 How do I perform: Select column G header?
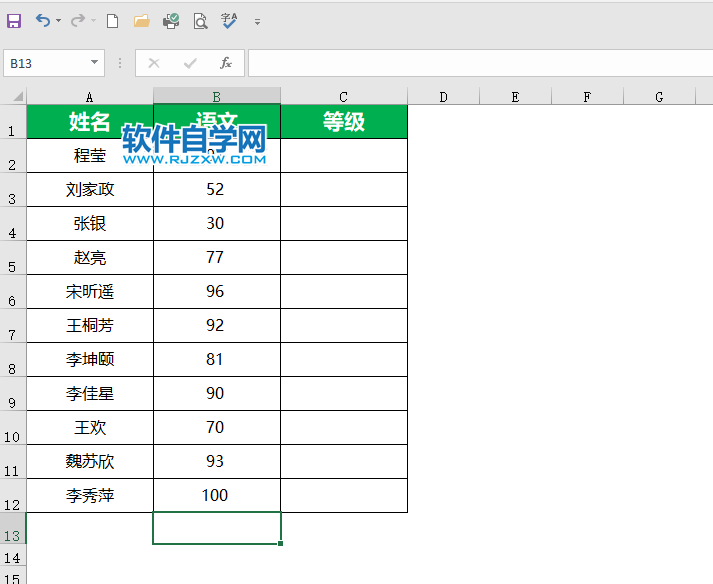tap(659, 96)
